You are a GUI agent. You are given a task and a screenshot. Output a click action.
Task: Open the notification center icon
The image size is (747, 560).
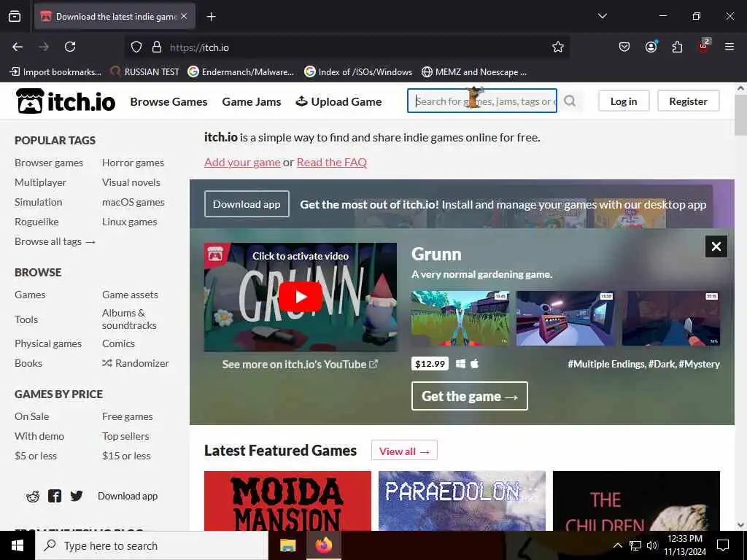click(x=723, y=545)
